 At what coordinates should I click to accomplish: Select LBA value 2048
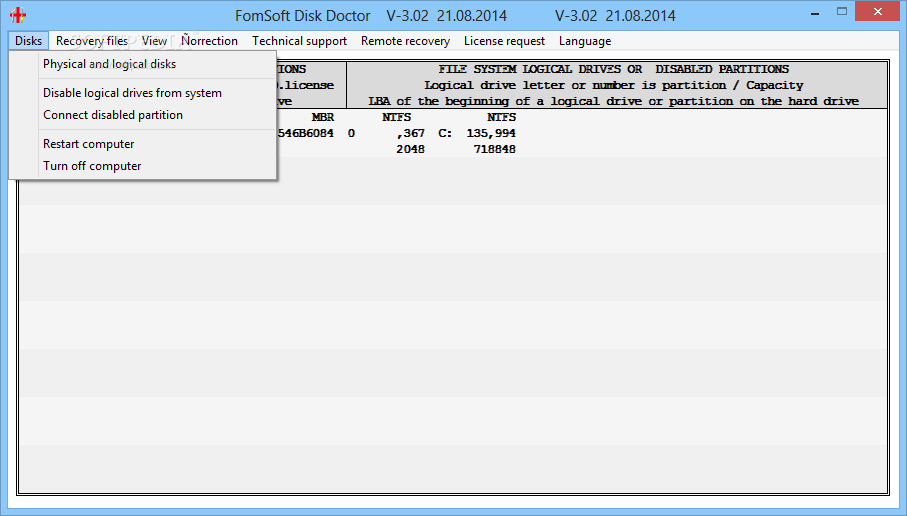(x=410, y=149)
